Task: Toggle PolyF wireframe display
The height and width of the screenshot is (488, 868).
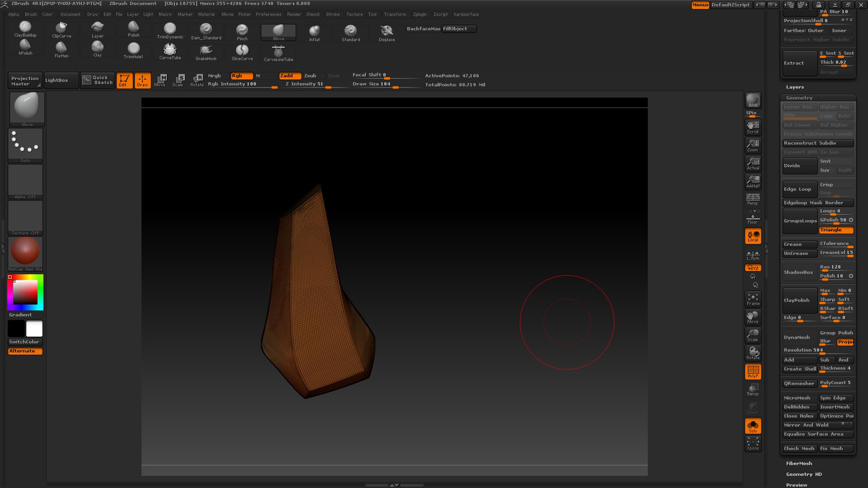Action: click(753, 371)
